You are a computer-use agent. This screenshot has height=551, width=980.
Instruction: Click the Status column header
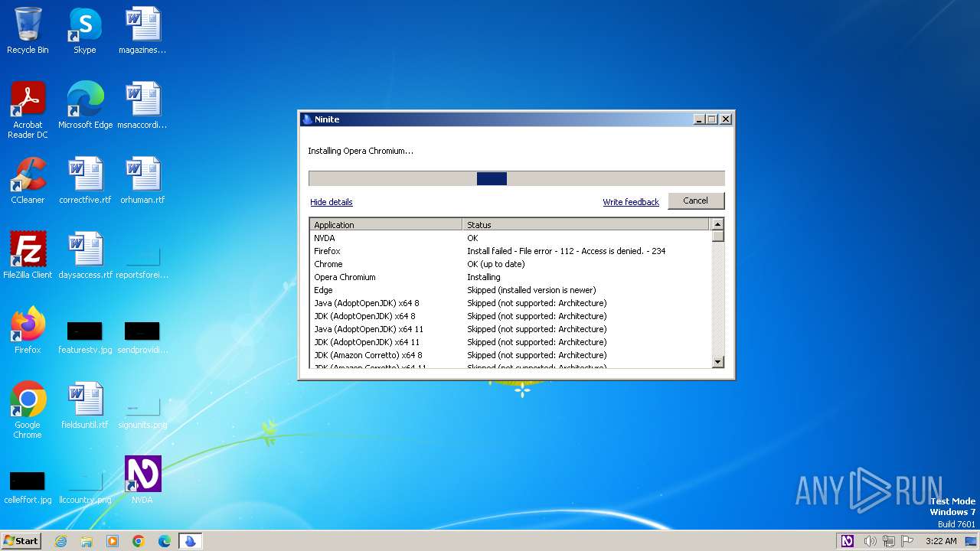click(586, 225)
